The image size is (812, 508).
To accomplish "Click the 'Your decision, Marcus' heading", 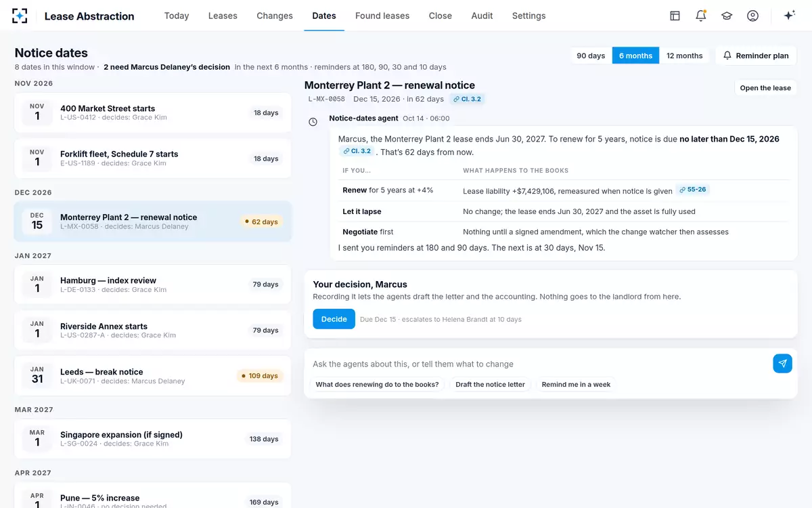I will point(360,284).
